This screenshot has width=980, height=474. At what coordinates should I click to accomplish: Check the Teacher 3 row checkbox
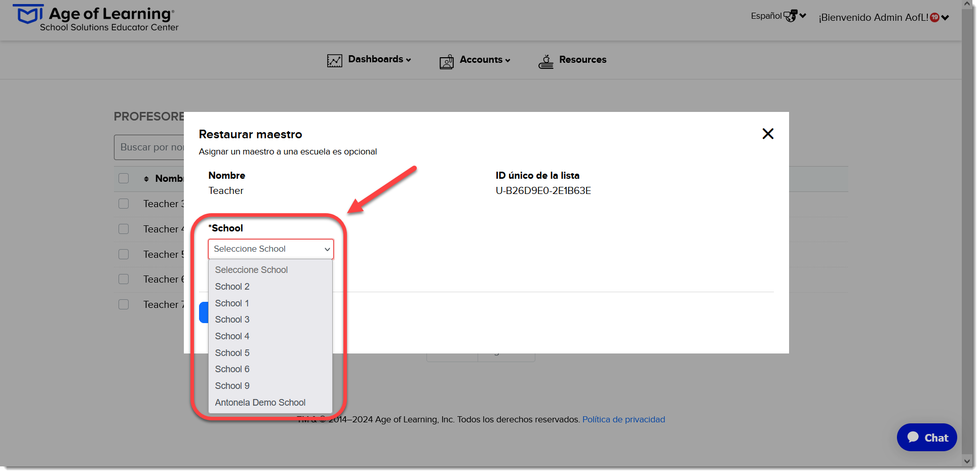pyautogui.click(x=124, y=204)
